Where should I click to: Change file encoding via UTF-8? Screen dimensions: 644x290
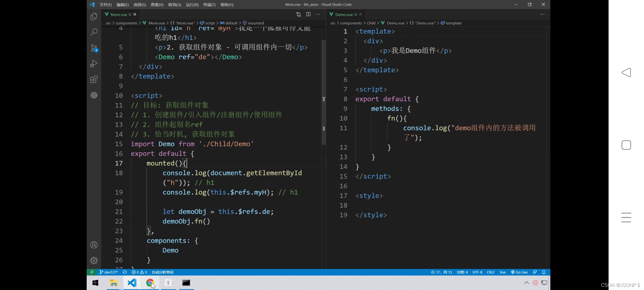477,272
